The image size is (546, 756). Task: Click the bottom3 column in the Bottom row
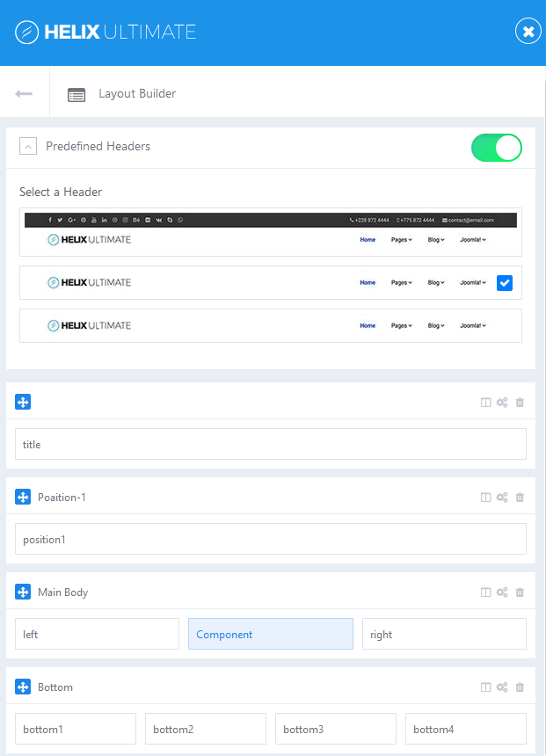click(335, 729)
